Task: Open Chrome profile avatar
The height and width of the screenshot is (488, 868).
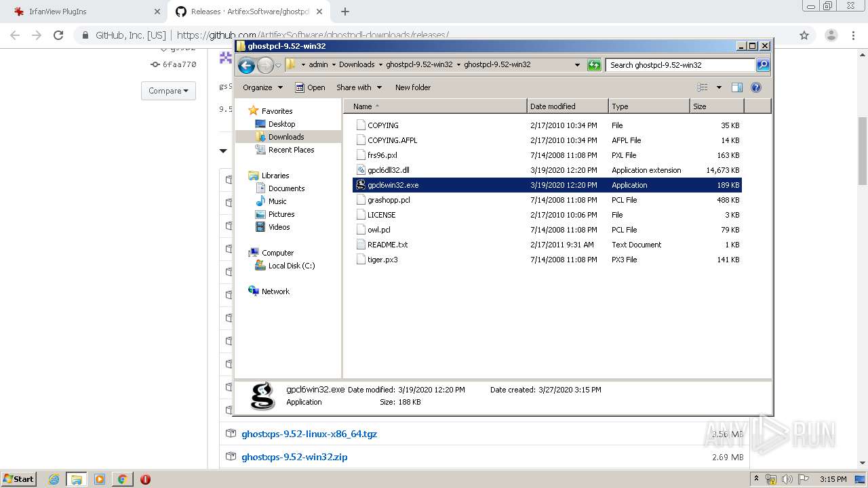Action: tap(831, 35)
